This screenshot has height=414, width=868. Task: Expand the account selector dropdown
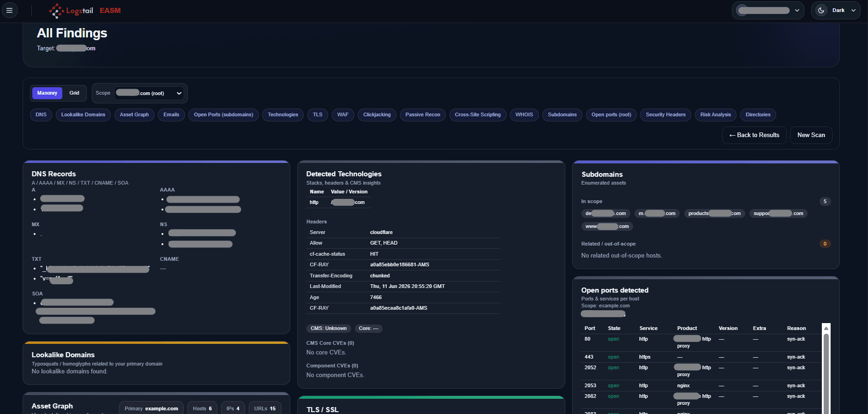pos(768,10)
